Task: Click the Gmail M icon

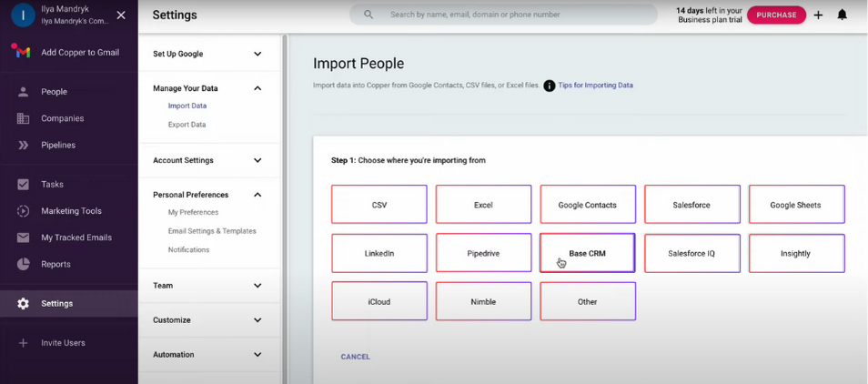Action: tap(21, 52)
